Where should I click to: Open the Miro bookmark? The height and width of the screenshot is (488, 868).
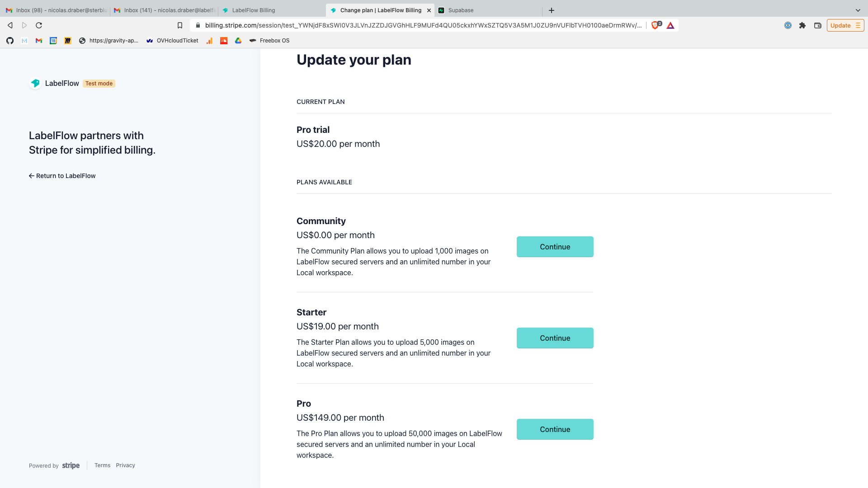67,41
